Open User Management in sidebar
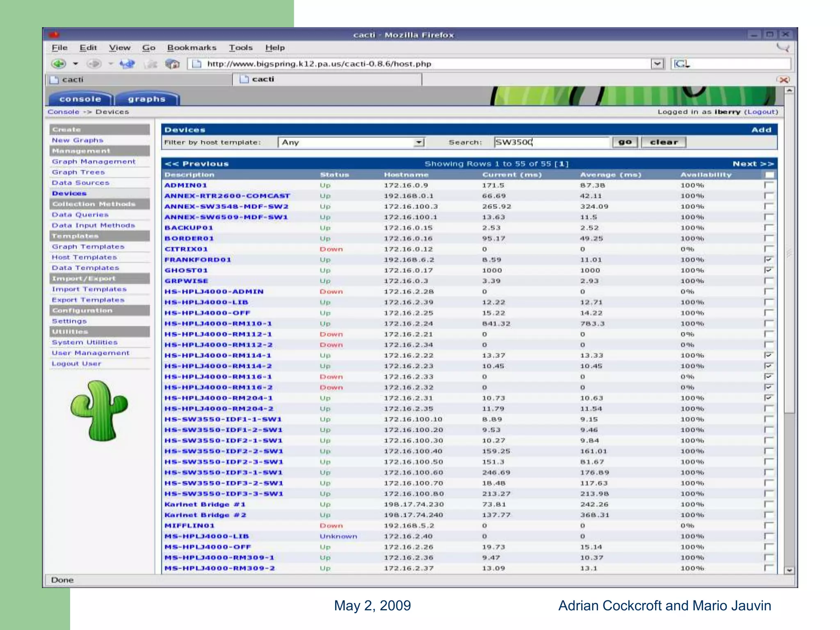 point(91,353)
